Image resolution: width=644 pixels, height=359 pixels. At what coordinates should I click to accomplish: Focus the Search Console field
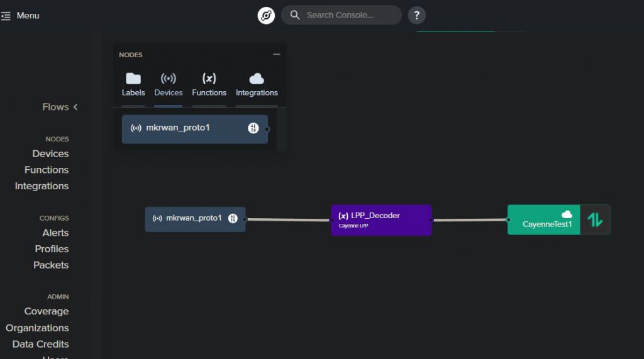341,15
